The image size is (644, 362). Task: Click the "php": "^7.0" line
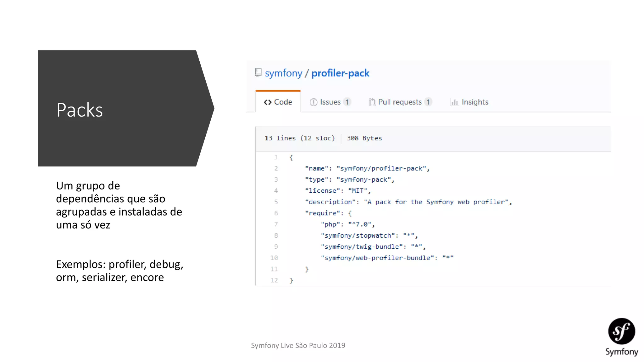tap(348, 224)
